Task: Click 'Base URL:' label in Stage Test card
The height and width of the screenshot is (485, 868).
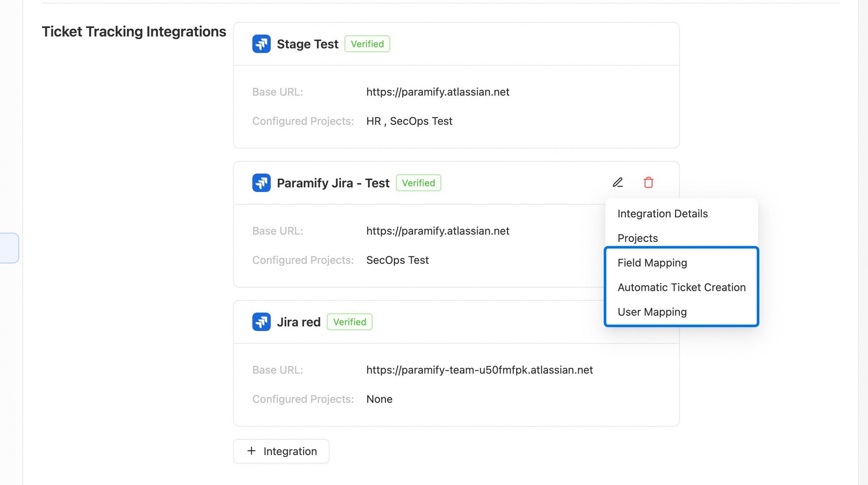Action: pos(278,92)
